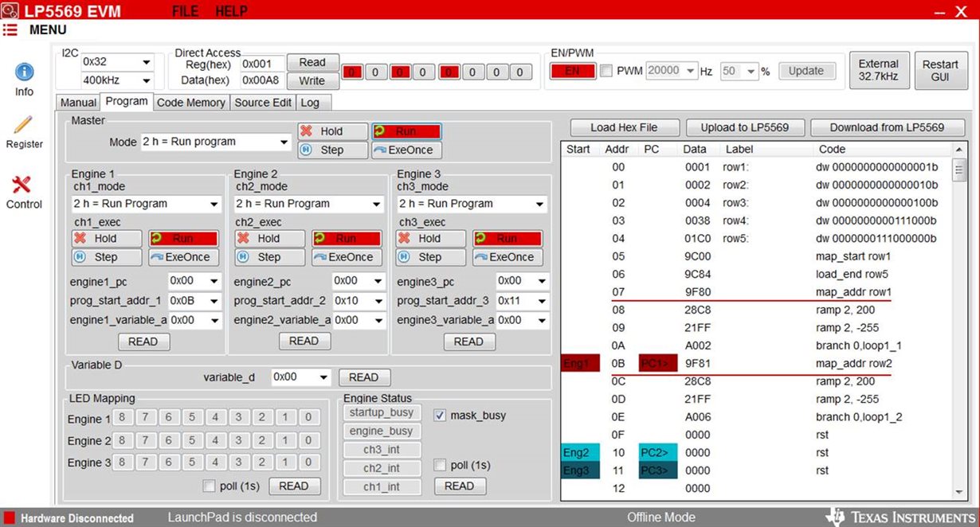Image resolution: width=980 pixels, height=527 pixels.
Task: Run Engine 1 program
Action: pyautogui.click(x=183, y=238)
